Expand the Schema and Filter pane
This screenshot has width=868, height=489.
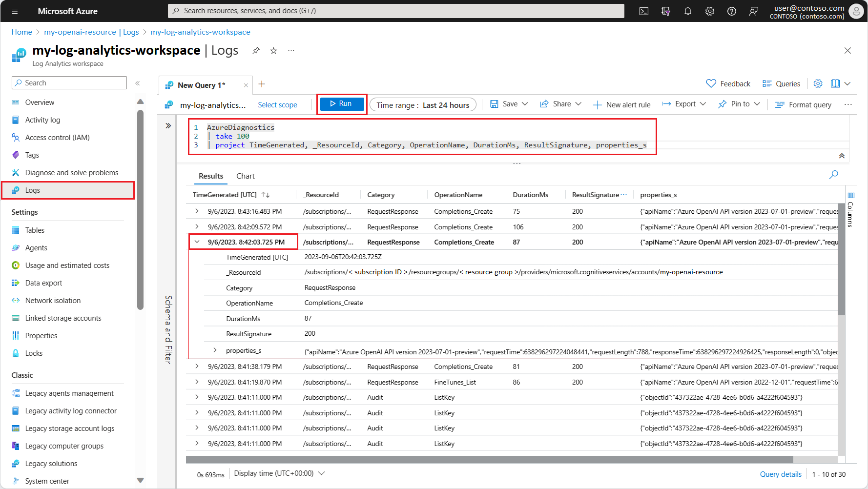point(168,126)
